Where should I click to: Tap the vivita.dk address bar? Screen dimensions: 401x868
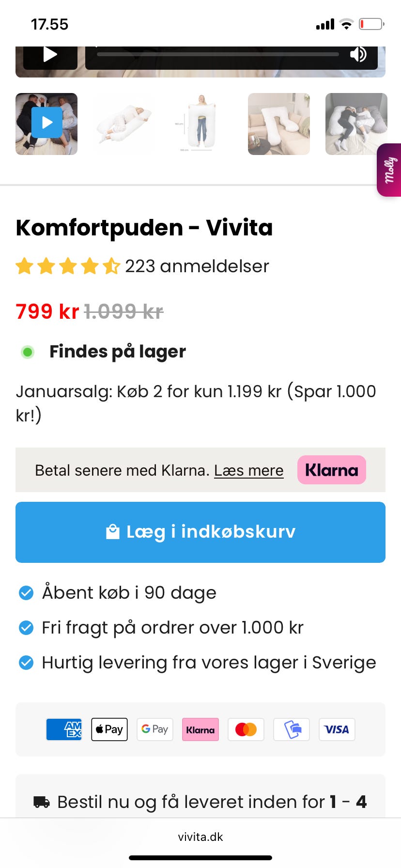point(200,837)
